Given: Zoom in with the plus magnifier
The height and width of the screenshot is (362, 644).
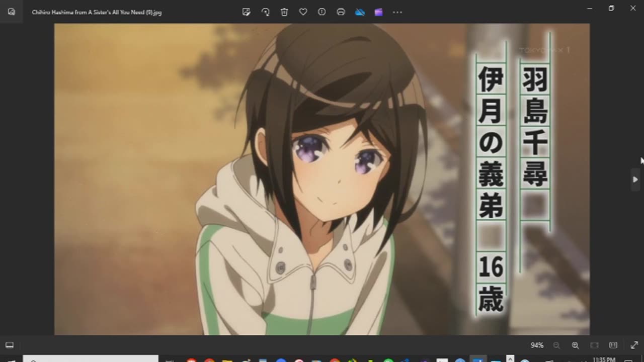Looking at the screenshot, I should [575, 345].
